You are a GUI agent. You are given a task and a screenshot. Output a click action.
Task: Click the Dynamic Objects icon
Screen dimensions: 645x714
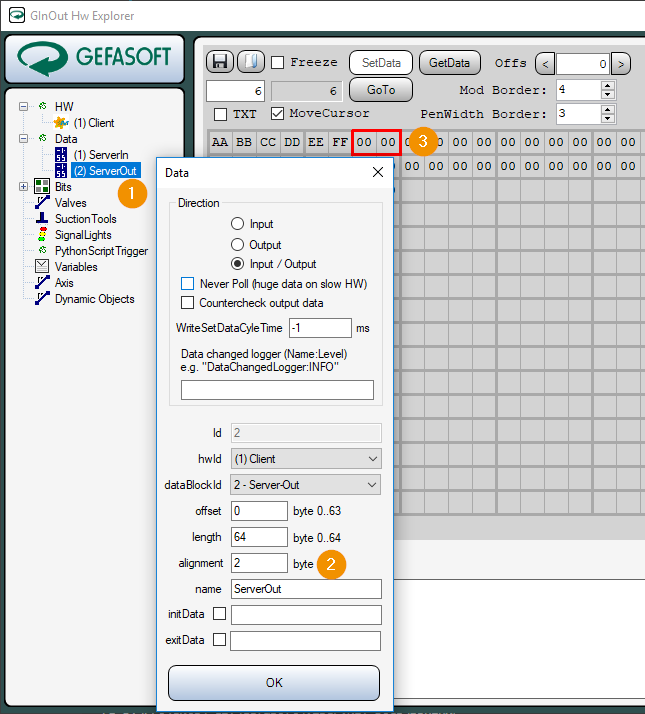42,298
